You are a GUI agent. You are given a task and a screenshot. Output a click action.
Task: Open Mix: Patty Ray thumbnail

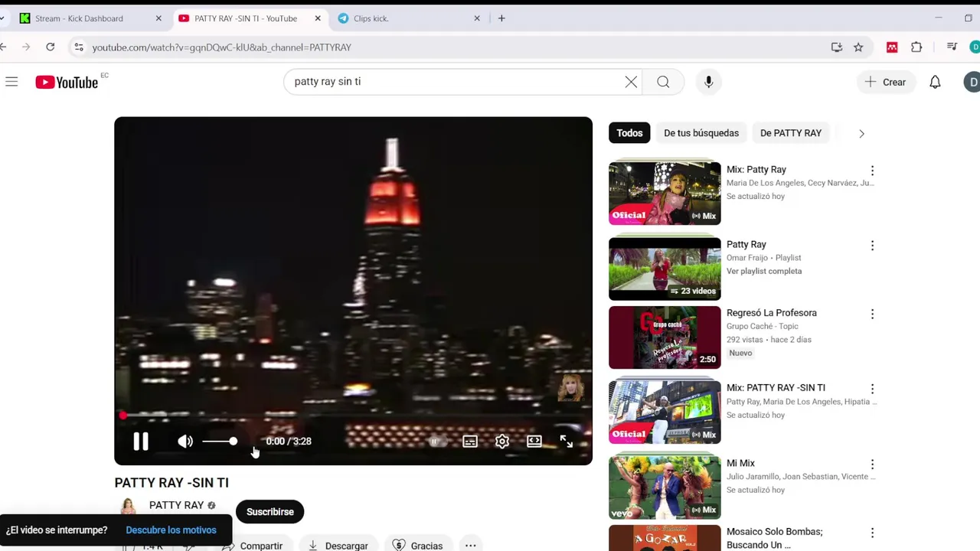click(x=665, y=193)
